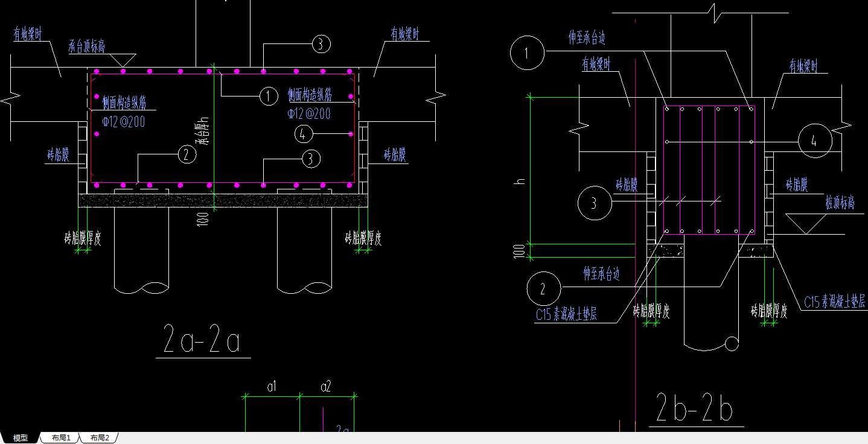
Task: Click callout bubble 4 in section 2b-2b
Action: point(814,141)
